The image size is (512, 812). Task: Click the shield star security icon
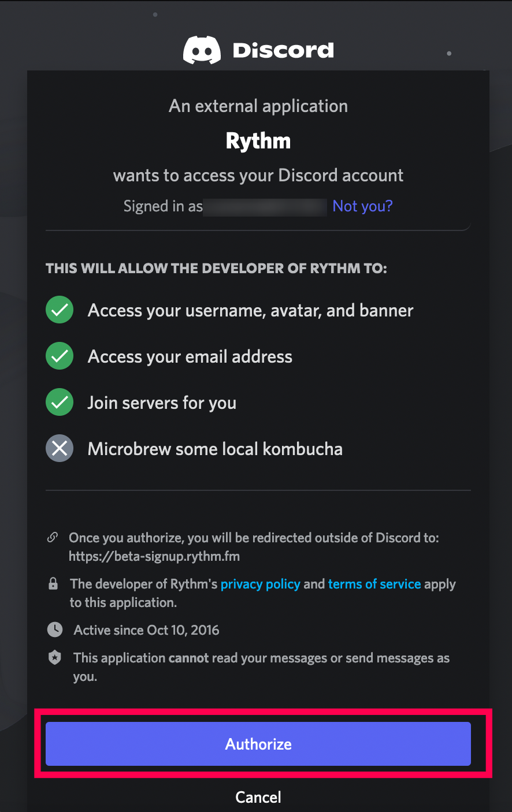pos(55,658)
